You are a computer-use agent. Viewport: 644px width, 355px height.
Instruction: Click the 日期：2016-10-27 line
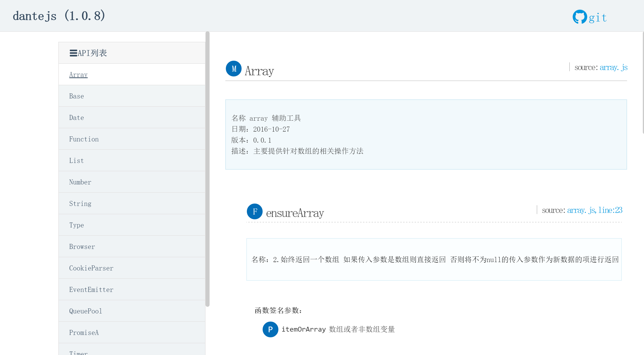[260, 129]
